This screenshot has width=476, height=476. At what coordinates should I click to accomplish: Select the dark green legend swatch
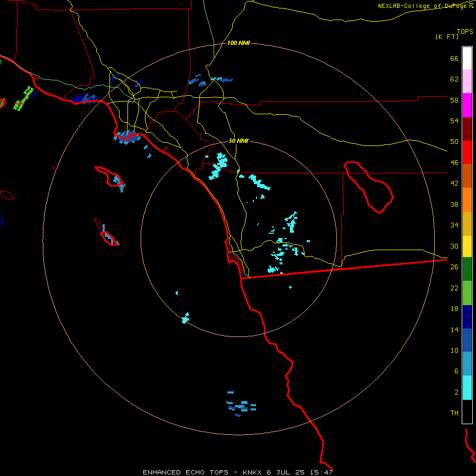coord(467,269)
